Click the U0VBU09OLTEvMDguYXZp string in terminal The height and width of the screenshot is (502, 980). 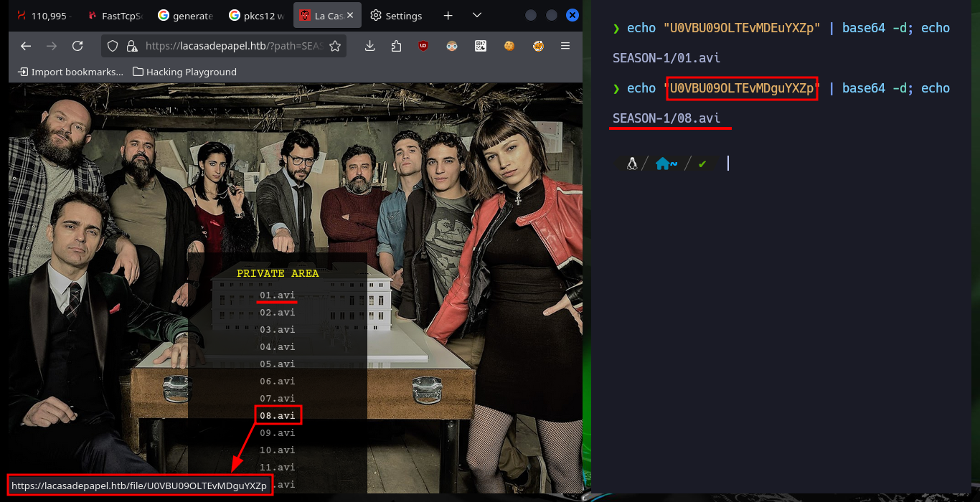pyautogui.click(x=742, y=88)
